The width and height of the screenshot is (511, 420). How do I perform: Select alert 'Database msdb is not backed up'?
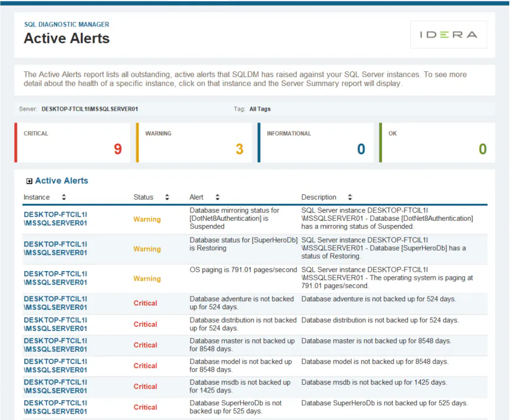click(x=240, y=386)
